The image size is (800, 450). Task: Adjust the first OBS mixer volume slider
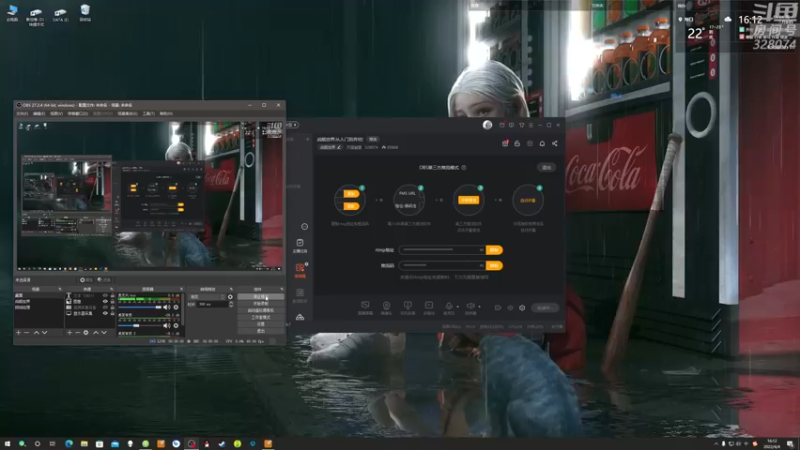[140, 307]
